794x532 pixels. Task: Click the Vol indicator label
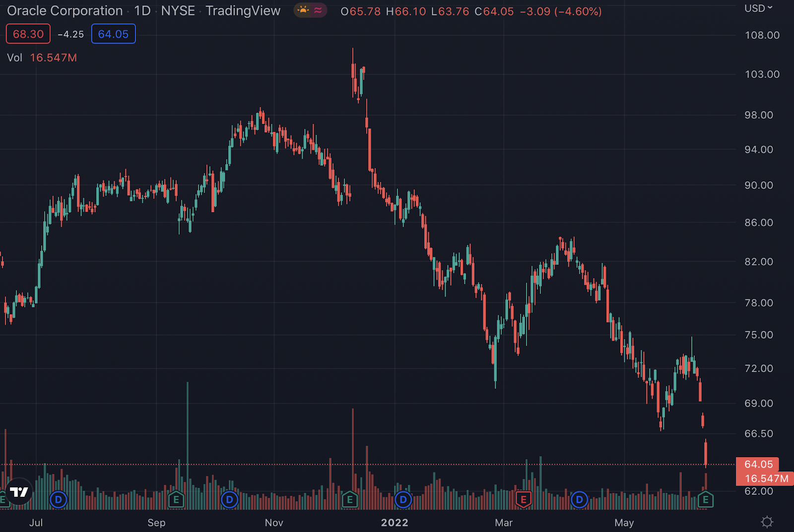(15, 58)
